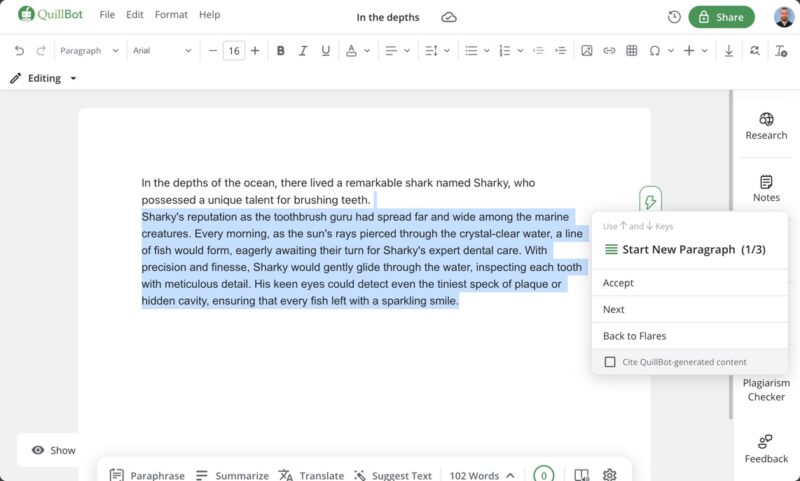Expand bulleted list style dropdown
800x481 pixels.
487,50
